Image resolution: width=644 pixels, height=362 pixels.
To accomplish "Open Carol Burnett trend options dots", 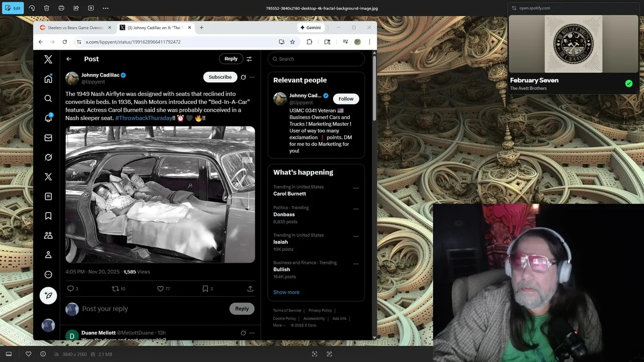I will [356, 188].
